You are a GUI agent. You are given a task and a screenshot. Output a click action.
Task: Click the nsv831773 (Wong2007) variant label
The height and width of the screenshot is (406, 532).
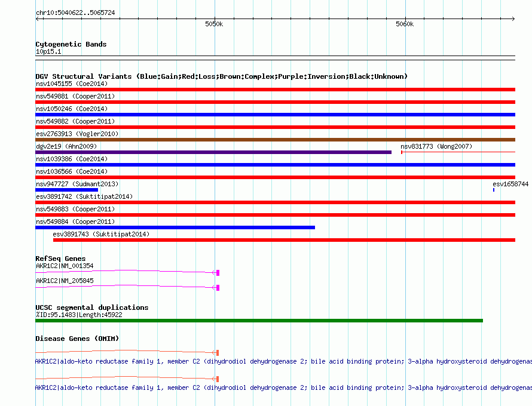click(x=436, y=146)
